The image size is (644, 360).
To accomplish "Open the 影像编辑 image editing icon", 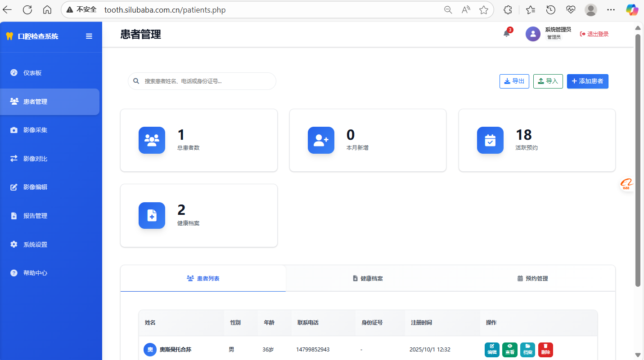I will click(14, 187).
